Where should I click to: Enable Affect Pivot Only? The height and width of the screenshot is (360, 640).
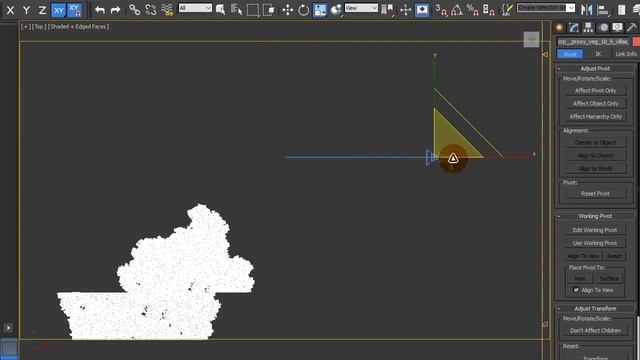tap(596, 91)
